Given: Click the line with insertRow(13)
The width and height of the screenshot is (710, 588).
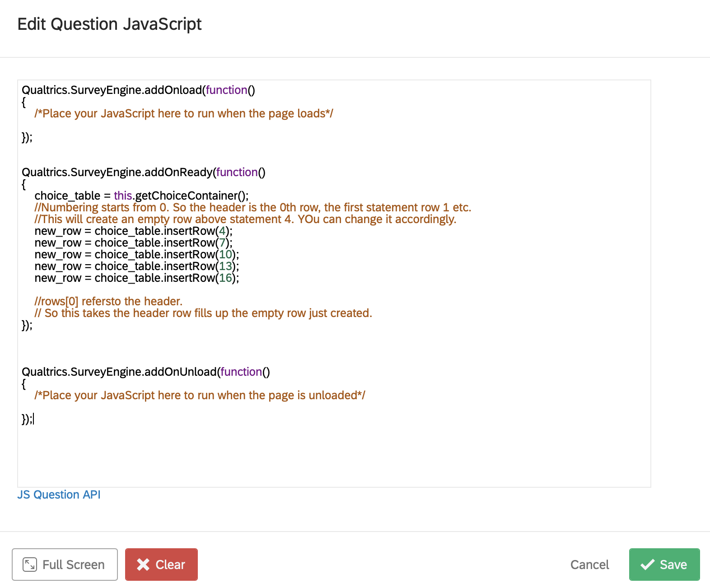Looking at the screenshot, I should coord(137,266).
